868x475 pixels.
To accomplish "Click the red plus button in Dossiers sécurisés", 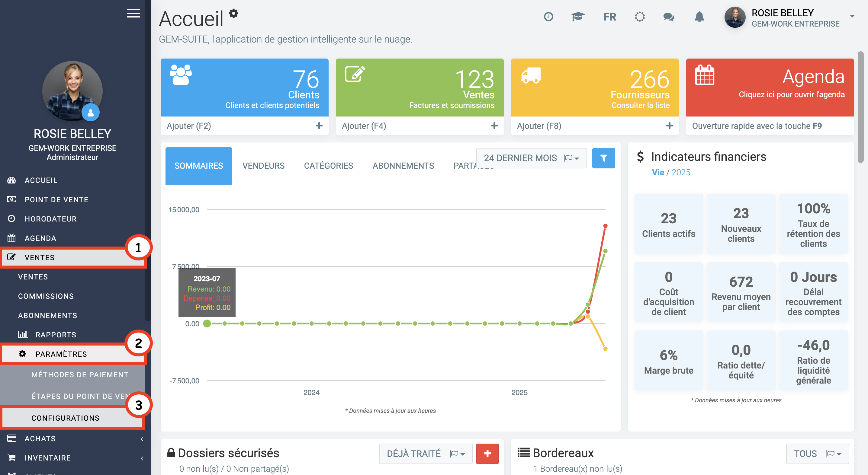I will click(487, 454).
